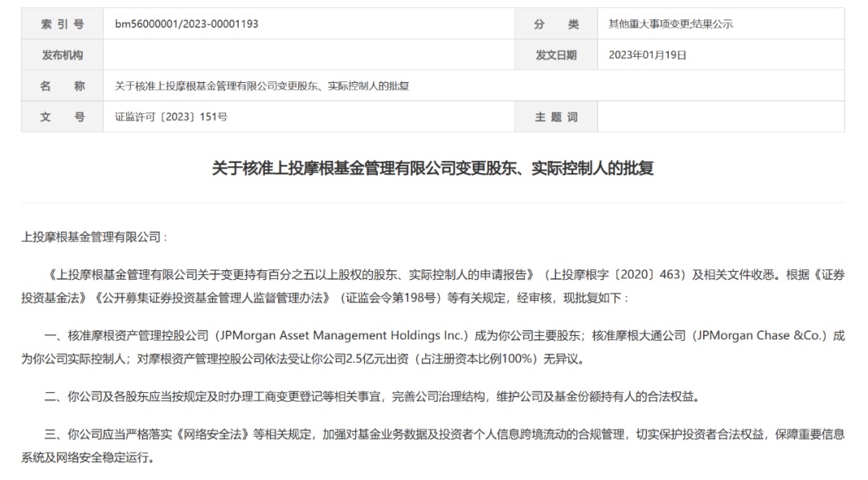Screen dimensions: 868x480
Task: Click the empty subject keyword cell
Action: point(723,117)
